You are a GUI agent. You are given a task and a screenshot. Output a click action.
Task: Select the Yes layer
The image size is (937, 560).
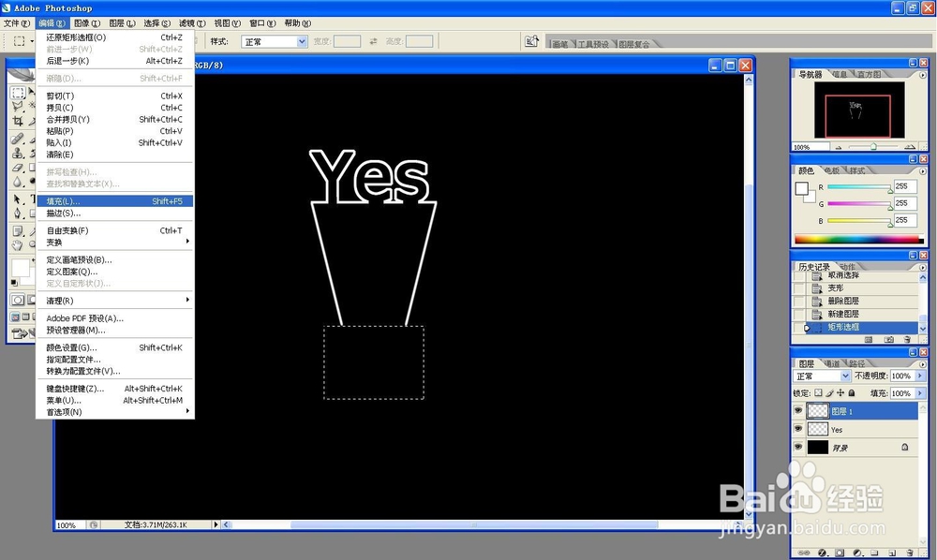pos(855,429)
